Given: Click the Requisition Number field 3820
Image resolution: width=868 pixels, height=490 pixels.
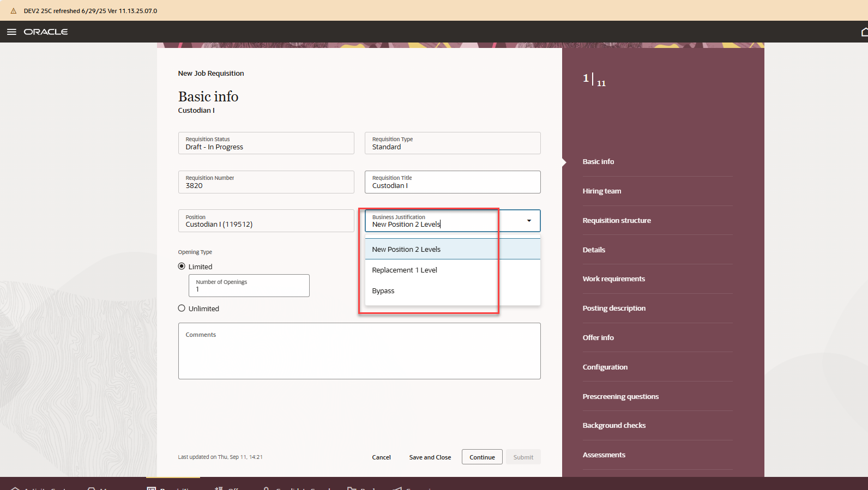Looking at the screenshot, I should pos(266,182).
